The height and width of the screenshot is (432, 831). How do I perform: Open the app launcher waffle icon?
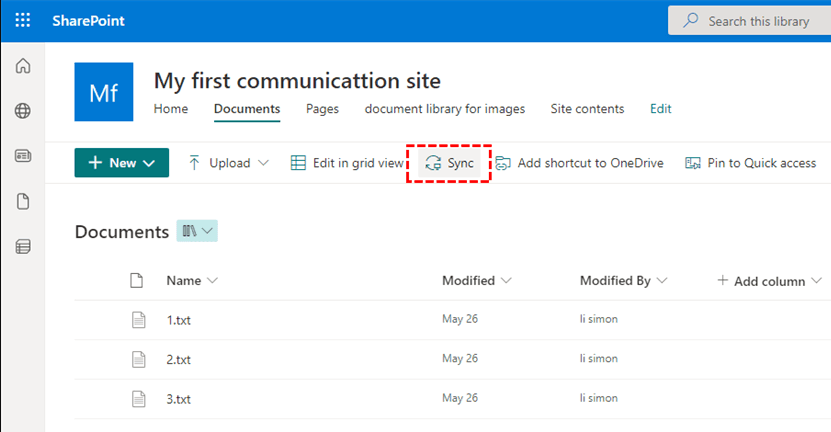click(22, 20)
